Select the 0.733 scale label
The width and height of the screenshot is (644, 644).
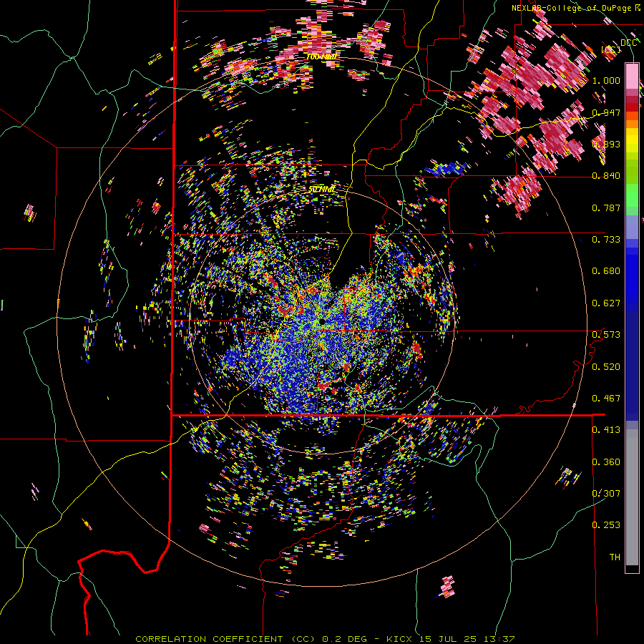tap(606, 240)
